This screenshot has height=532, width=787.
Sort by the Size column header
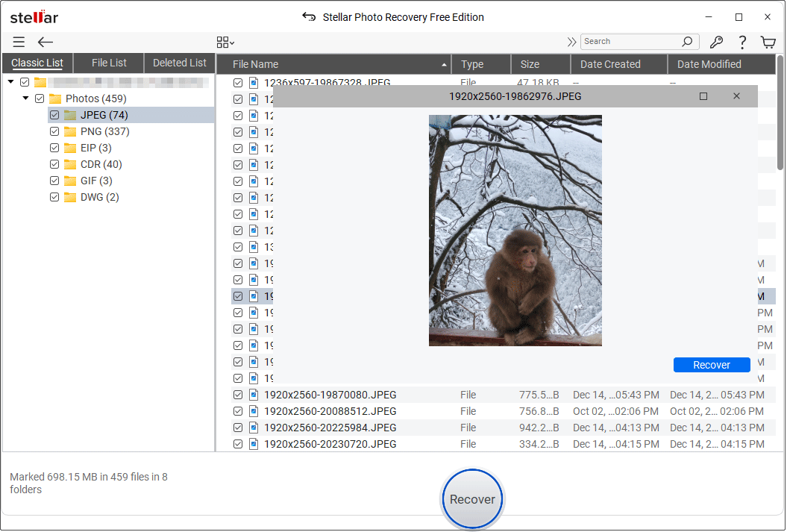coord(541,64)
